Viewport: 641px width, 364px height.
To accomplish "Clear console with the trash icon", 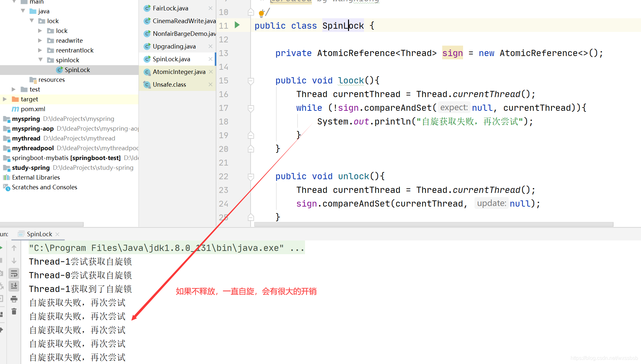I will click(14, 312).
